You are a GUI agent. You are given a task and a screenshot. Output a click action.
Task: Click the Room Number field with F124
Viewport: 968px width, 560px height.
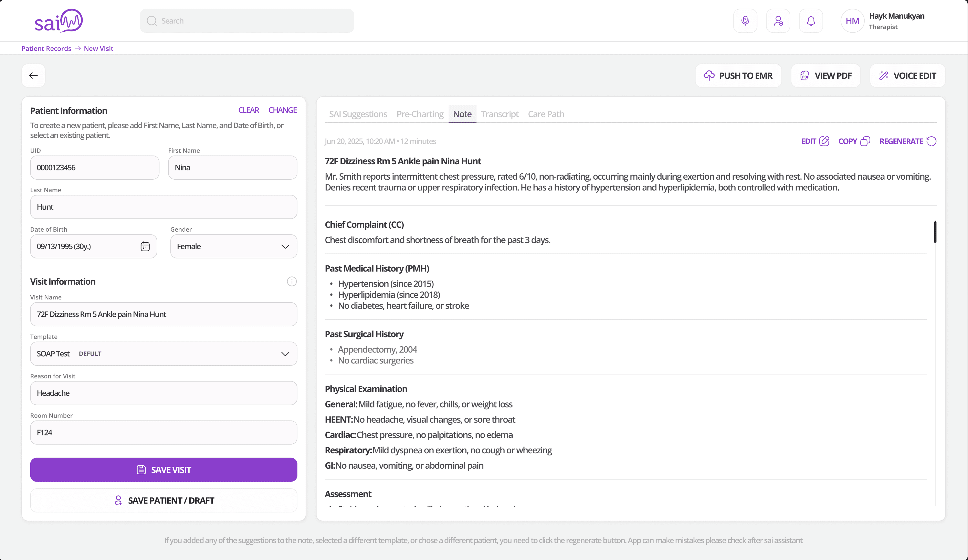click(x=164, y=432)
